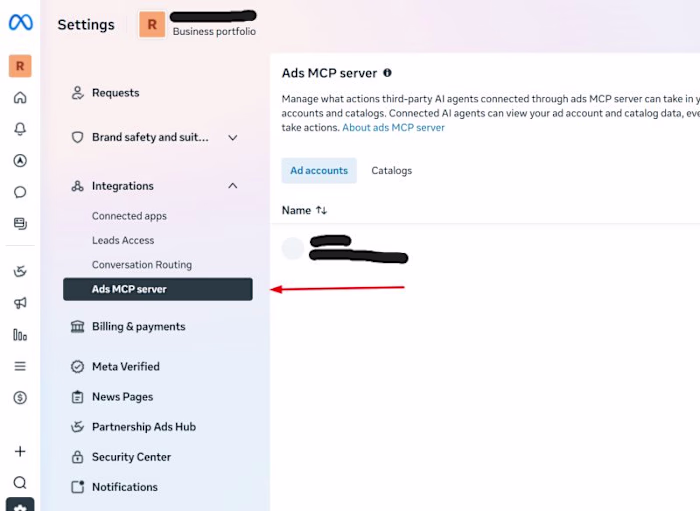Click the Settings page title
The image size is (700, 511).
click(x=86, y=25)
